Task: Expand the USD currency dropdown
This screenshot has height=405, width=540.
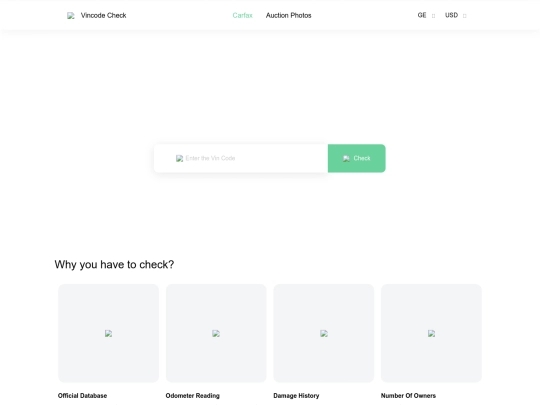Action: pyautogui.click(x=456, y=15)
